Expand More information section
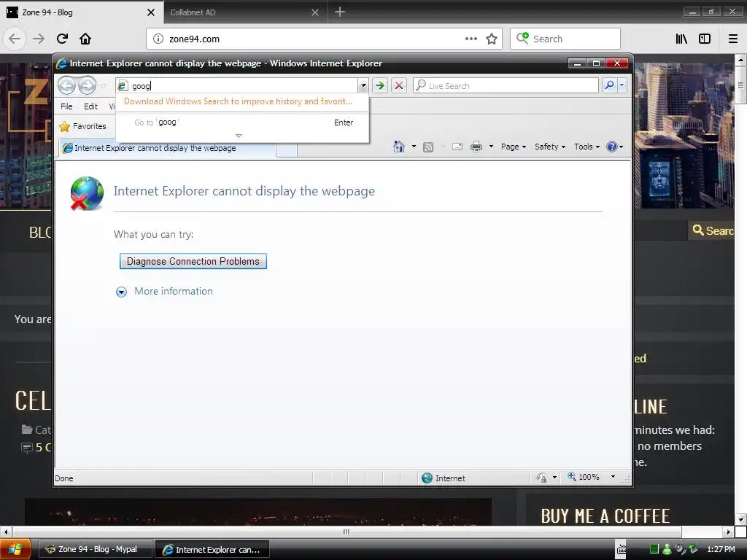This screenshot has width=747, height=560. [x=122, y=292]
